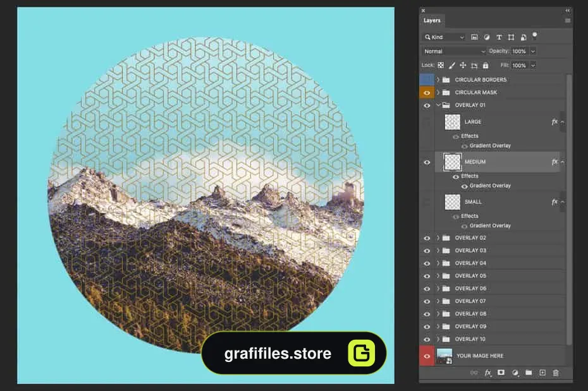Hide the OVERLAY 01 group
The width and height of the screenshot is (588, 391).
(427, 105)
